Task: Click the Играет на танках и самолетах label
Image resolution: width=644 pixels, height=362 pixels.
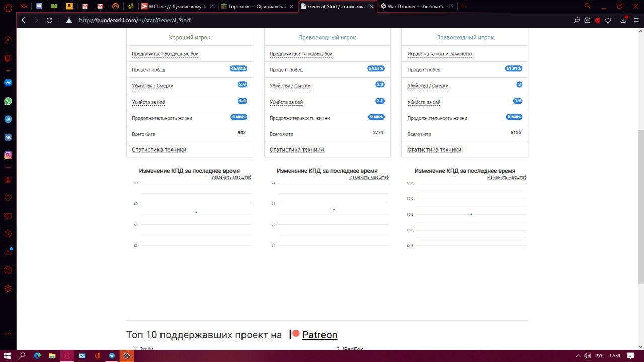Action: (x=440, y=54)
